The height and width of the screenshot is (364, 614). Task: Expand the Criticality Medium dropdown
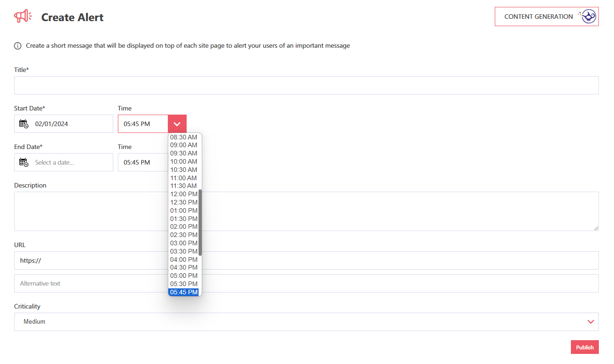pyautogui.click(x=306, y=322)
